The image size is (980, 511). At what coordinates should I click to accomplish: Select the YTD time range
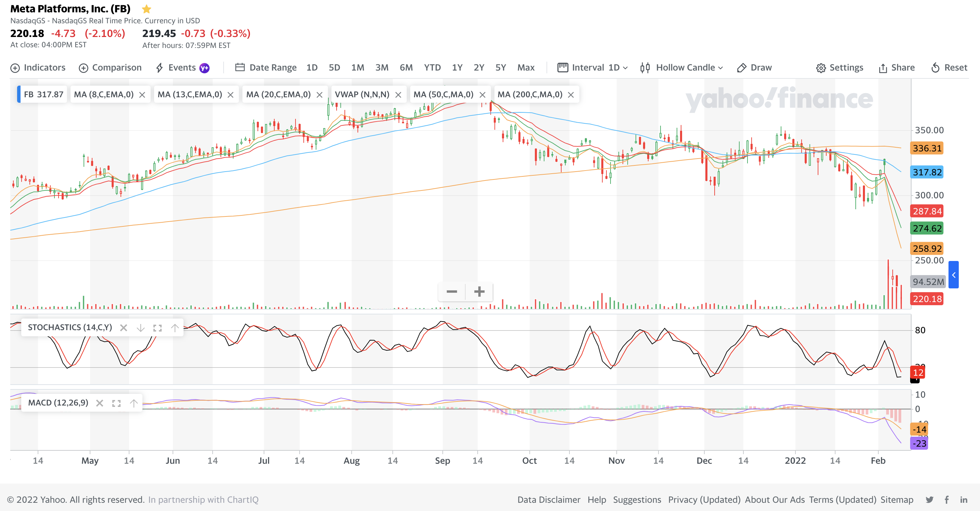(432, 68)
